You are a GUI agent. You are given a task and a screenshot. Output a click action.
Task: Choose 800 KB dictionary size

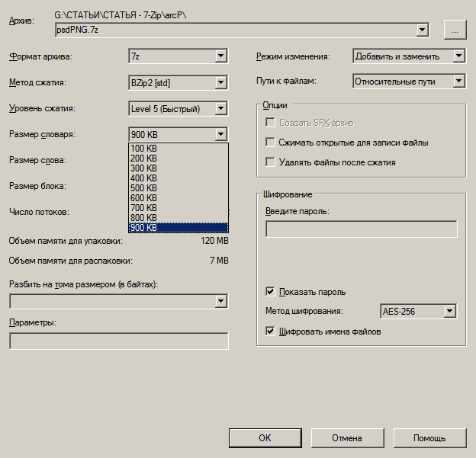tap(178, 218)
